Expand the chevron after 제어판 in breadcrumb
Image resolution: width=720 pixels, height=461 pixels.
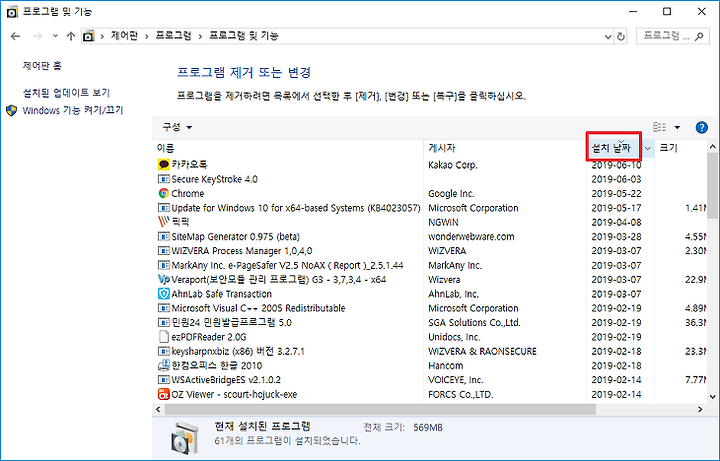[146, 36]
